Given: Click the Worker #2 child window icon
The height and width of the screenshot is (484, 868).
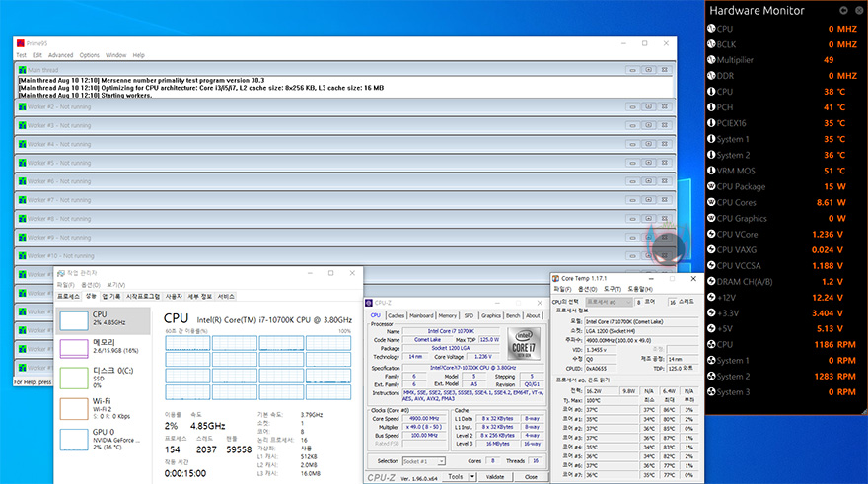Looking at the screenshot, I should pos(22,106).
